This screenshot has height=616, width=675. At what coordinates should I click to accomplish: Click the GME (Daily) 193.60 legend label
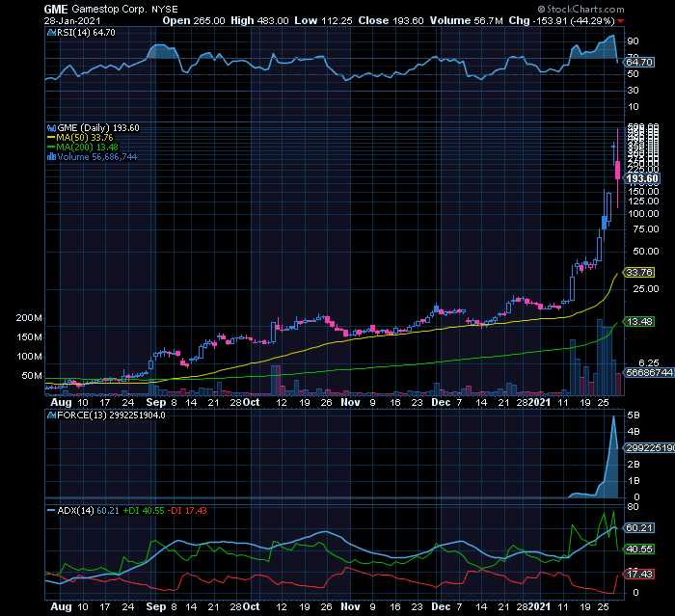98,128
